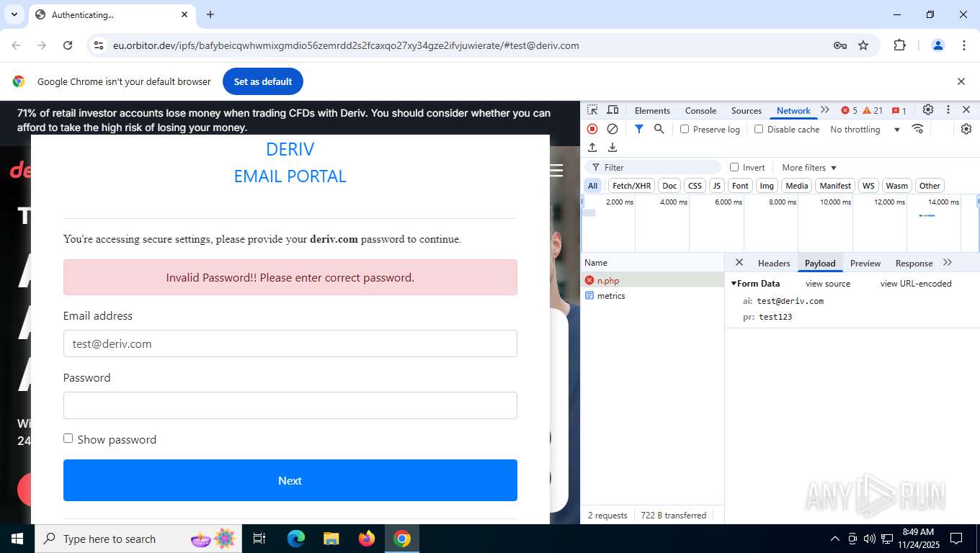980x553 pixels.
Task: Import a HAR file with the upload arrow
Action: [x=592, y=148]
